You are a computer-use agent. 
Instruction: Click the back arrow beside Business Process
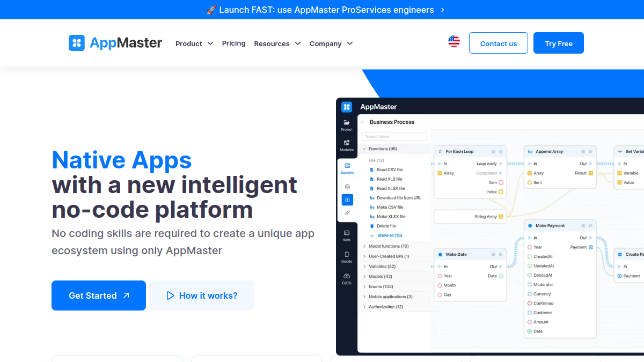(x=363, y=122)
